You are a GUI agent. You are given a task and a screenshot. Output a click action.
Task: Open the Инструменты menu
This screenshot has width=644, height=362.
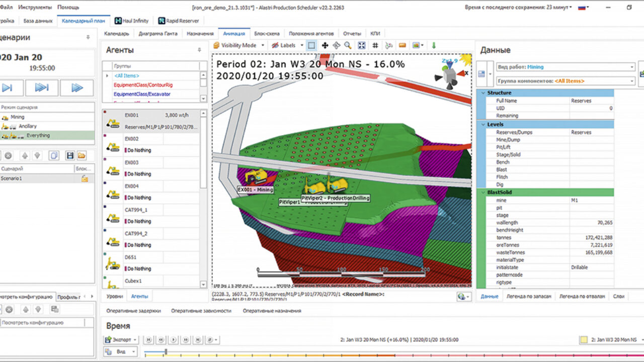[x=35, y=8]
